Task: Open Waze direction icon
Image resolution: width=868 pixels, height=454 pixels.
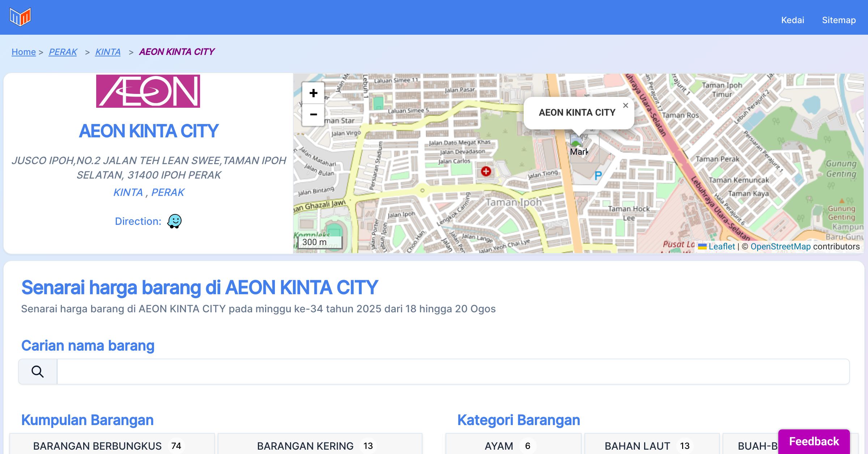Action: click(x=174, y=221)
